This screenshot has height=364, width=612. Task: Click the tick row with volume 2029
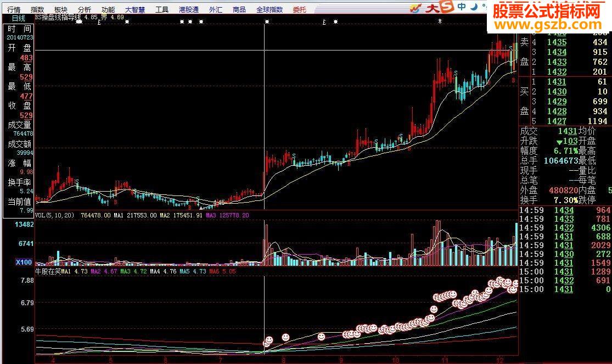(x=564, y=245)
